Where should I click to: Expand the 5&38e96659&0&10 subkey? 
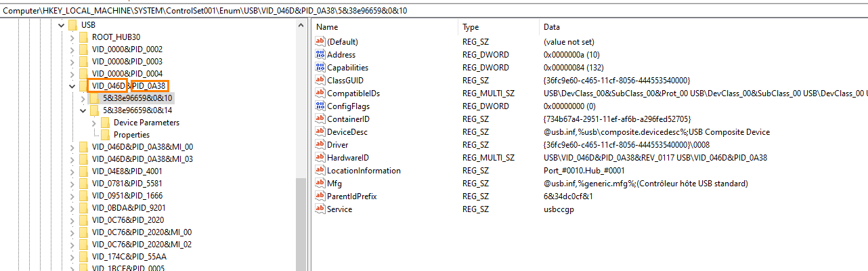[83, 98]
